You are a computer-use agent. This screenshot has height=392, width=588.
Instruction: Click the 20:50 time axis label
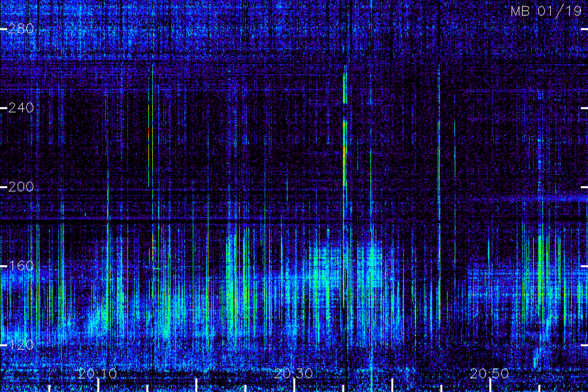489,373
